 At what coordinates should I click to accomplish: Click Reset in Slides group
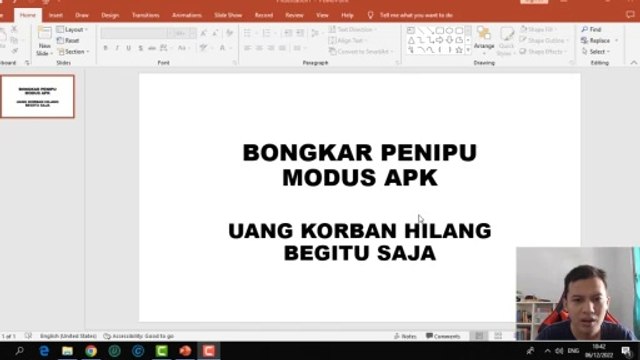pyautogui.click(x=68, y=40)
